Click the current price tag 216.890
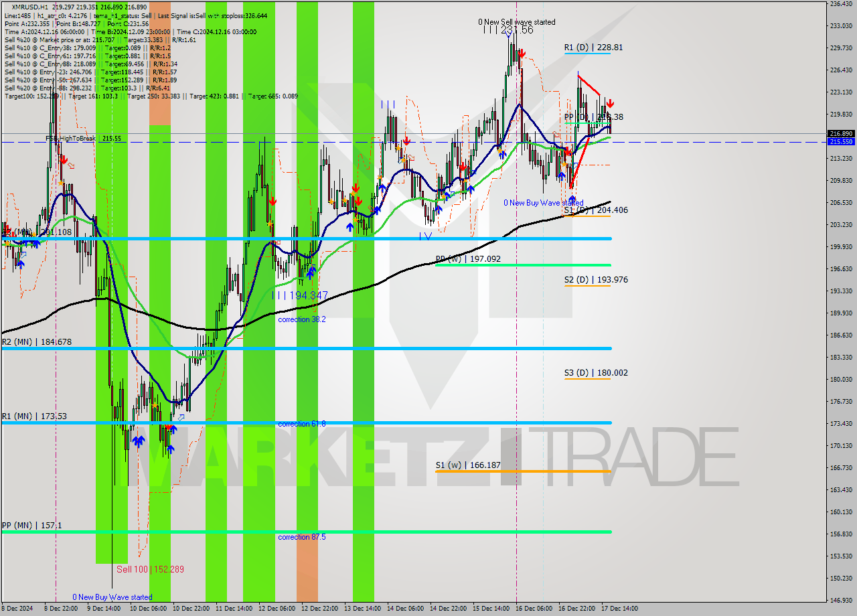 tap(841, 134)
